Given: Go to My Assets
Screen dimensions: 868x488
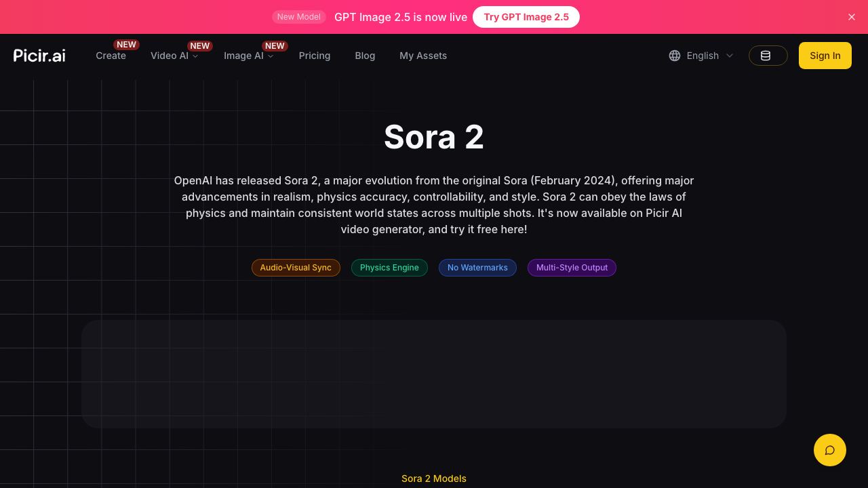Looking at the screenshot, I should (423, 56).
